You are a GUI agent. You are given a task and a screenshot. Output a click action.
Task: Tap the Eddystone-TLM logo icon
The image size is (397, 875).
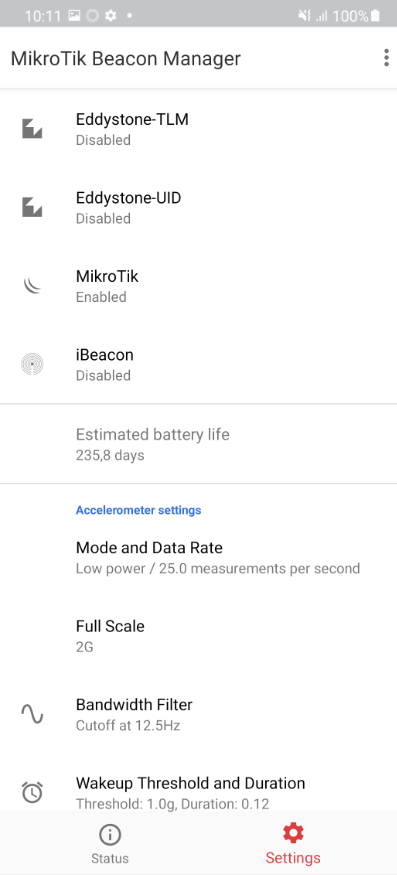coord(32,129)
